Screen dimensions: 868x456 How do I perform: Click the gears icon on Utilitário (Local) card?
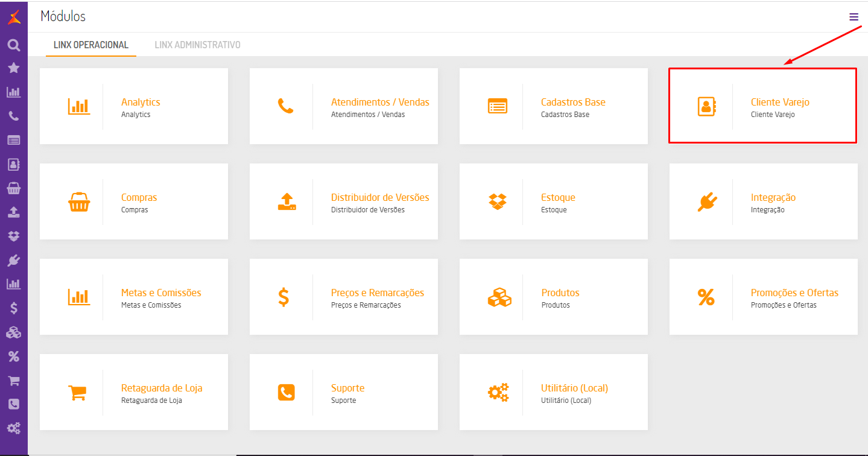pyautogui.click(x=498, y=392)
